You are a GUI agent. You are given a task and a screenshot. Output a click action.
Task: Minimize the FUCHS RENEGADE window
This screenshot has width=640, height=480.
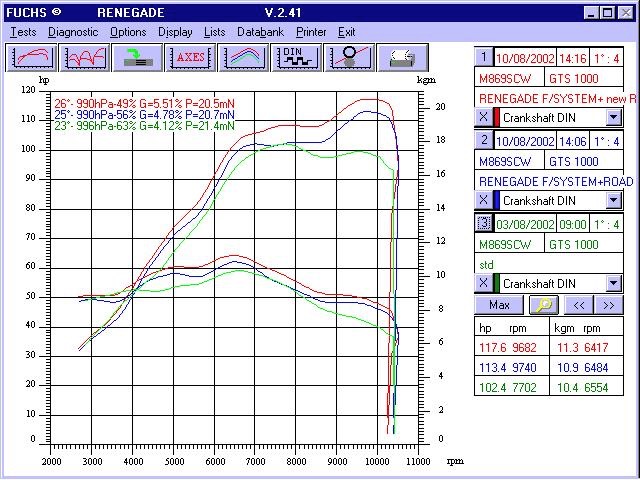click(591, 13)
